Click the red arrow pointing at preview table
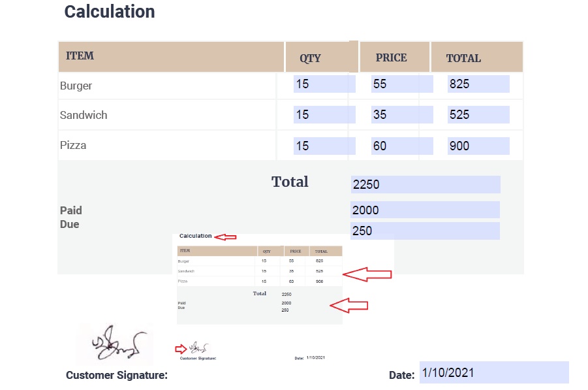The height and width of the screenshot is (390, 588). [x=367, y=274]
